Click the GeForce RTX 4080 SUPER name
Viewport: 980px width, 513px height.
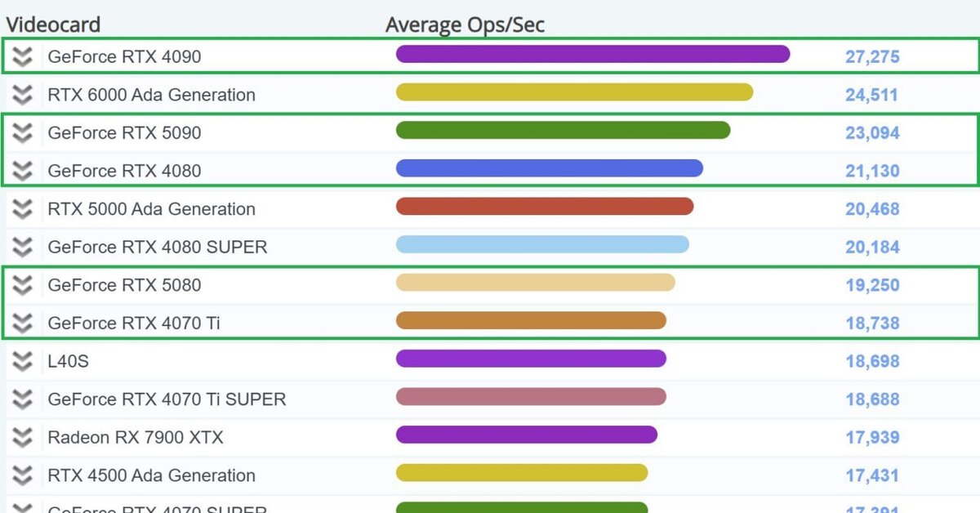157,247
